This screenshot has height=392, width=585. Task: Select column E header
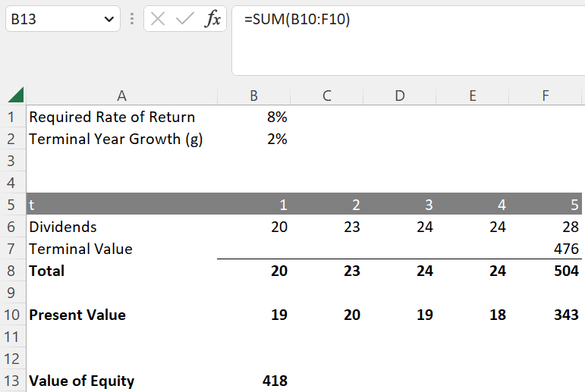(x=473, y=96)
